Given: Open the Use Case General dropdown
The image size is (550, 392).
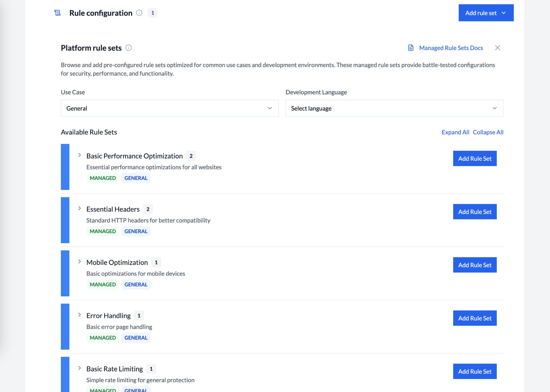Looking at the screenshot, I should tap(170, 108).
